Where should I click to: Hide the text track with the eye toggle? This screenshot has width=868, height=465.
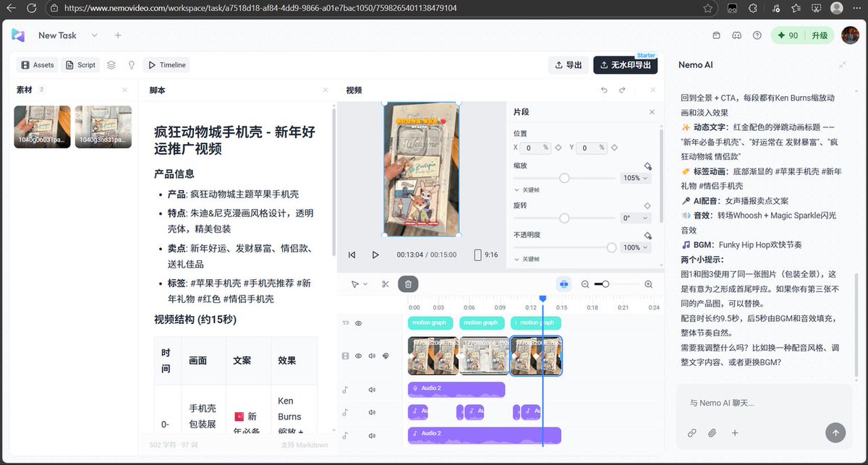tap(359, 323)
